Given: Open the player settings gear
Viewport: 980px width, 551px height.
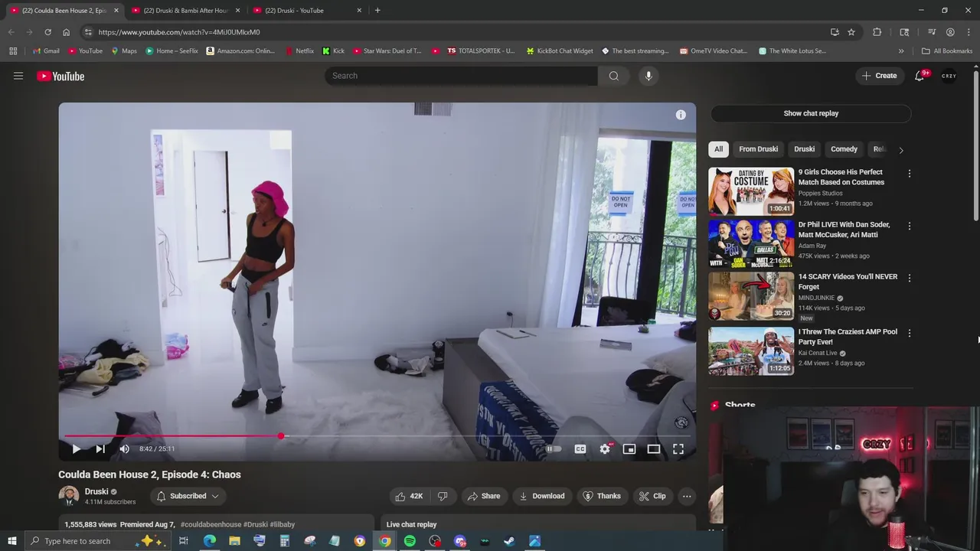Looking at the screenshot, I should (x=605, y=449).
